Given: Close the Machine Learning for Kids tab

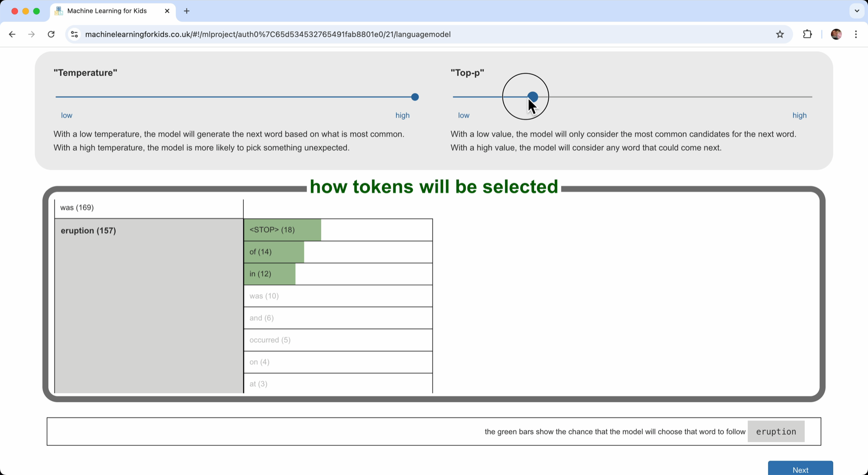Looking at the screenshot, I should (167, 11).
